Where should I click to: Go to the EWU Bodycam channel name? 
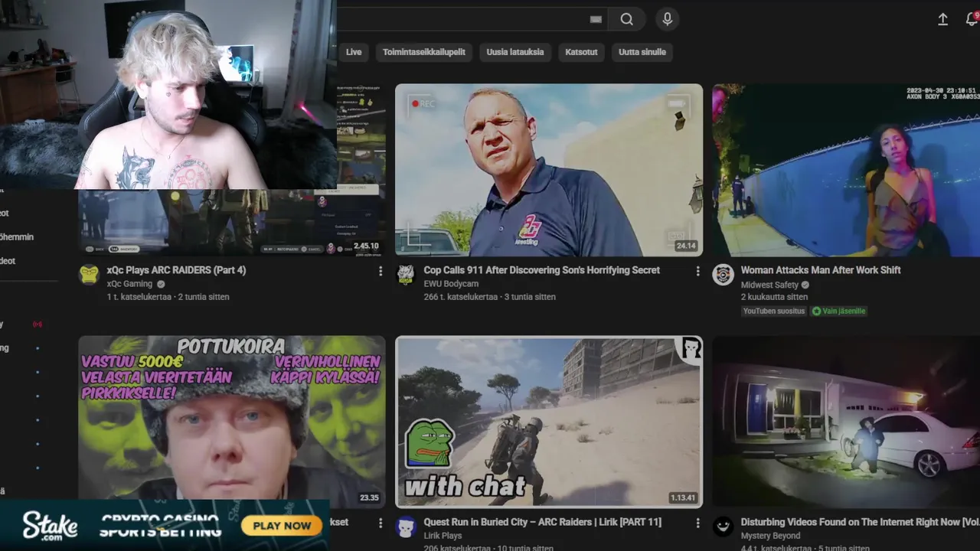tap(452, 284)
